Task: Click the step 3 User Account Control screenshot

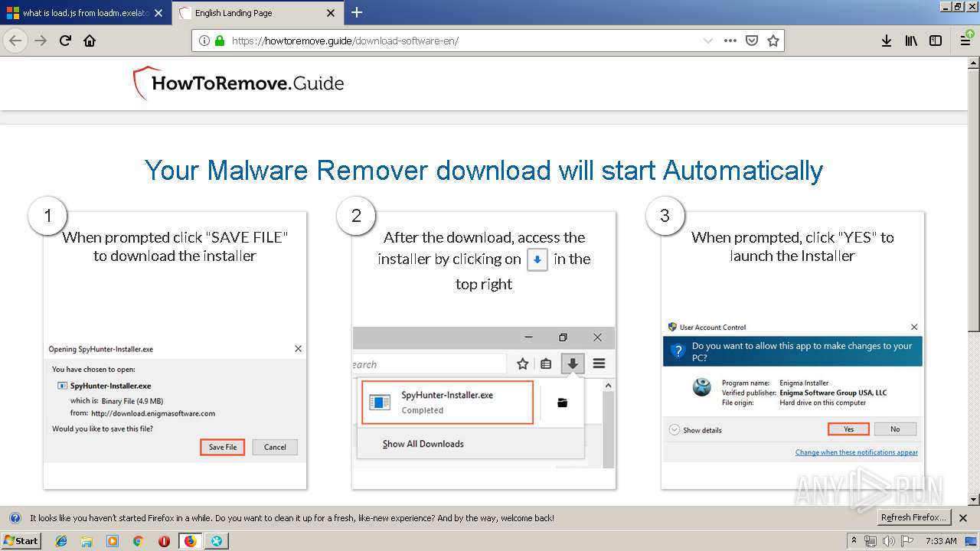Action: 792,391
